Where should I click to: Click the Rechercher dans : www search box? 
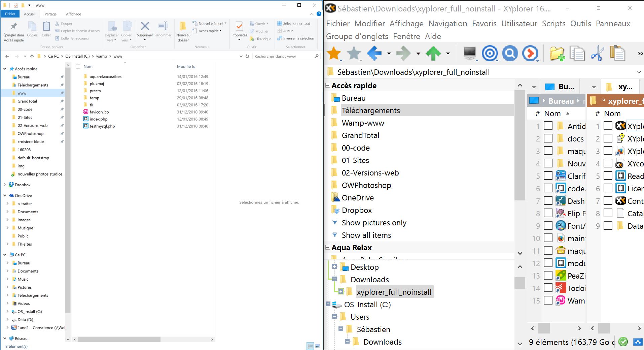click(283, 56)
